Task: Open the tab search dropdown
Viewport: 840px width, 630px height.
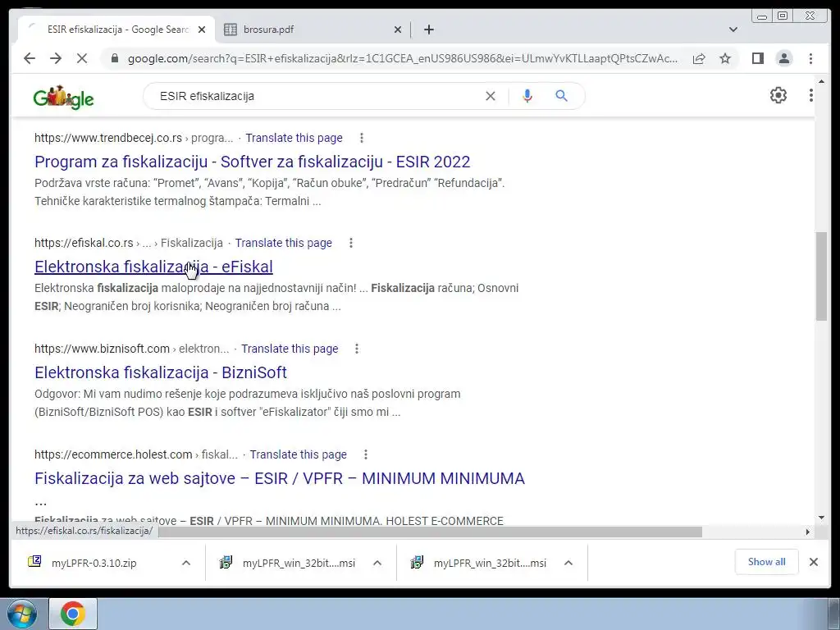Action: coord(733,30)
